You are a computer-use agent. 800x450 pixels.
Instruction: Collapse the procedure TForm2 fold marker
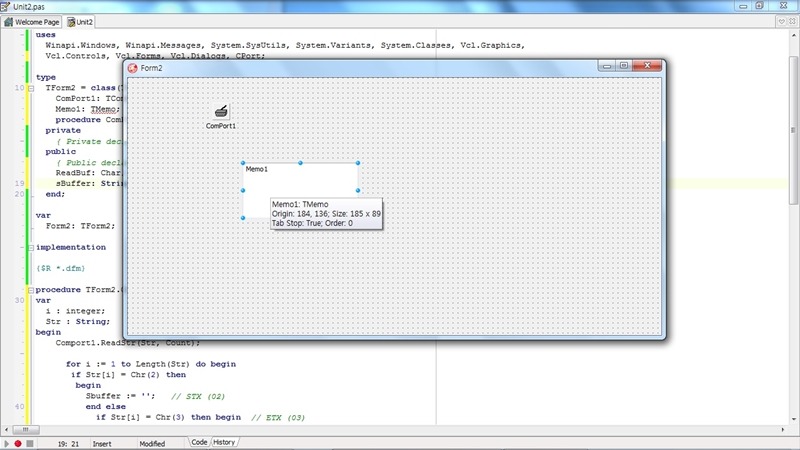point(30,289)
